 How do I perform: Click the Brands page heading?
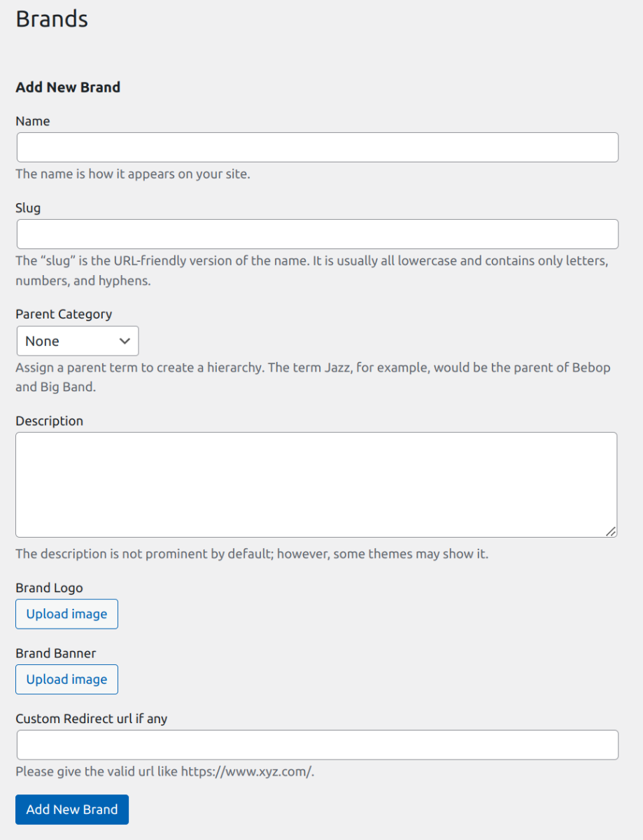click(52, 19)
